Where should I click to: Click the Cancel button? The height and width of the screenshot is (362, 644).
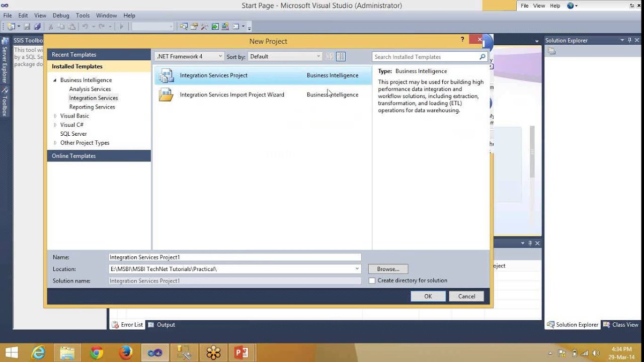coord(466,296)
